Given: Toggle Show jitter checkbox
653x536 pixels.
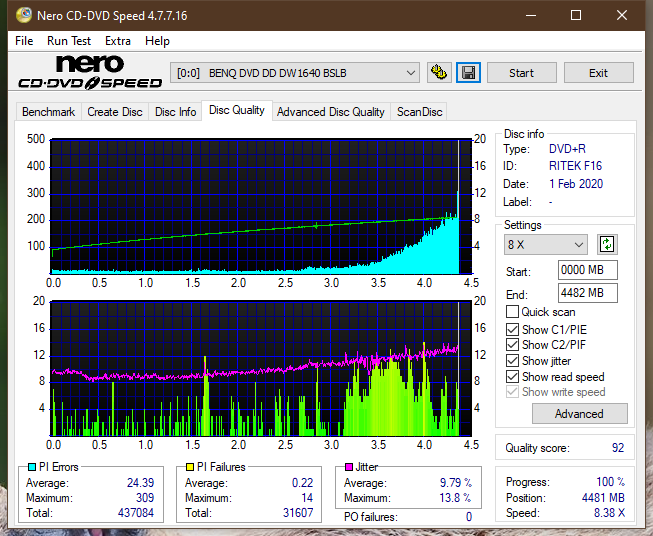Looking at the screenshot, I should pos(512,361).
